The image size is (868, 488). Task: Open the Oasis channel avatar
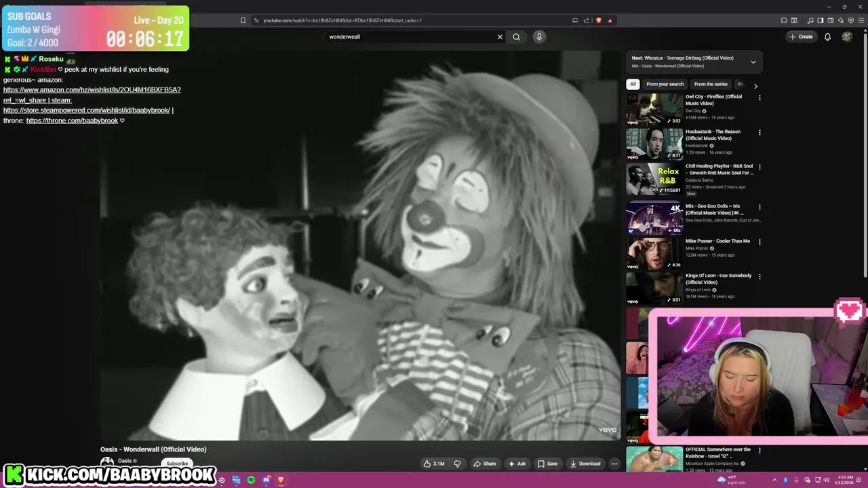click(x=107, y=463)
